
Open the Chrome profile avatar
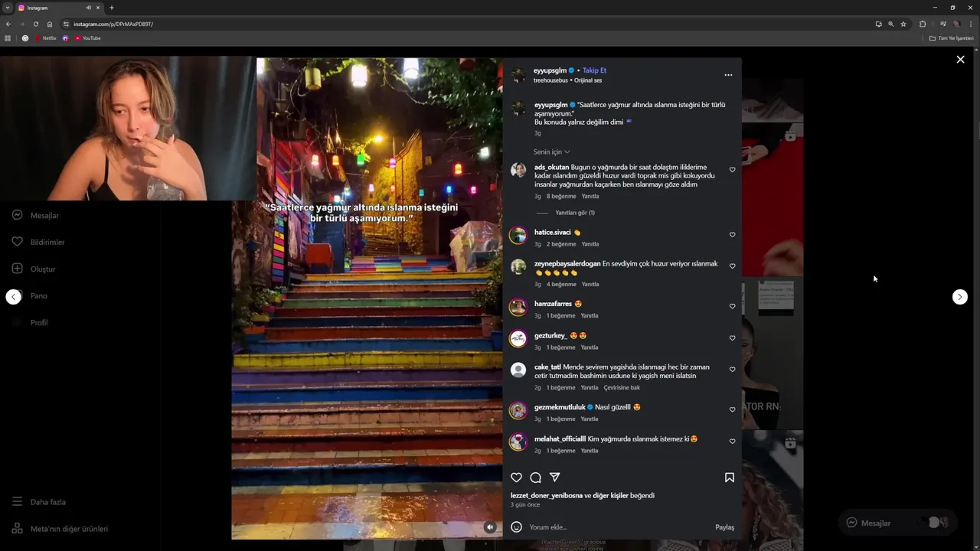[957, 24]
